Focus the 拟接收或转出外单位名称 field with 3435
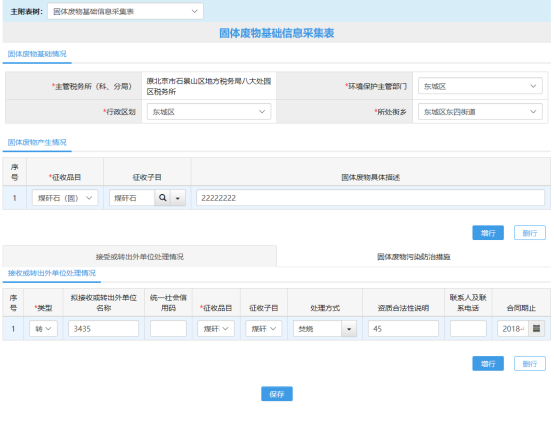 (x=104, y=329)
